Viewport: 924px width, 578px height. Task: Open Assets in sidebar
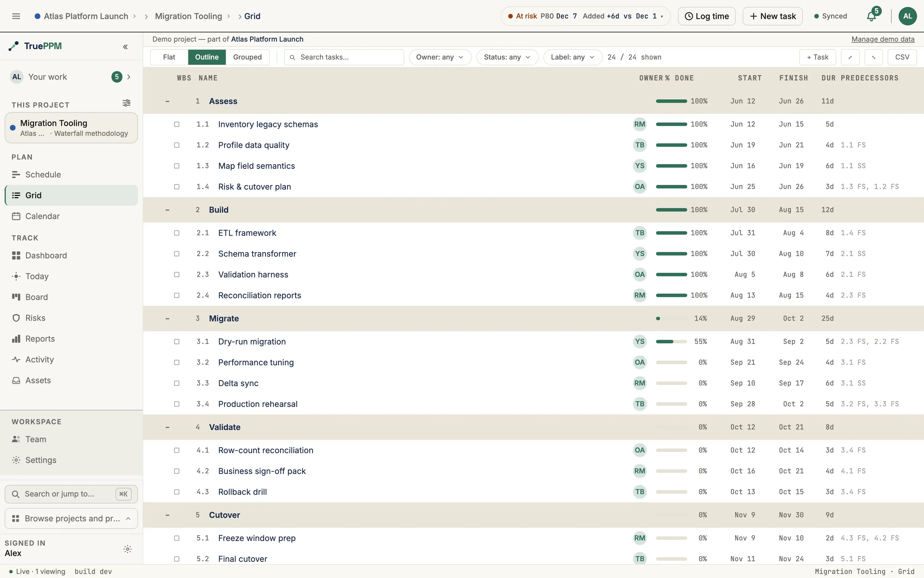71,380
